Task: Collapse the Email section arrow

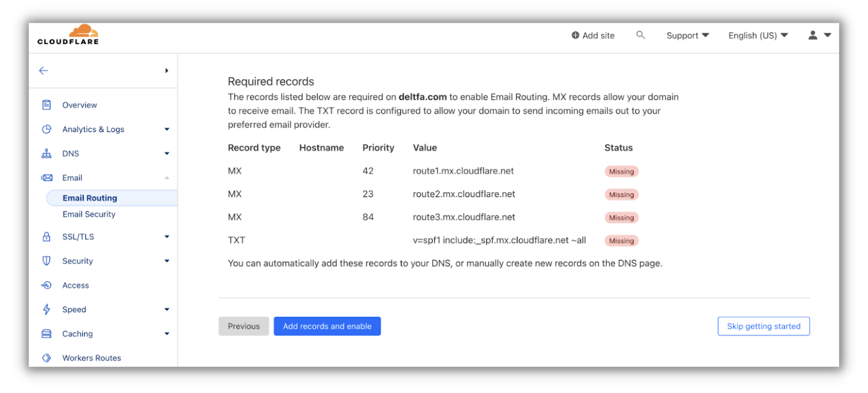Action: coord(167,178)
